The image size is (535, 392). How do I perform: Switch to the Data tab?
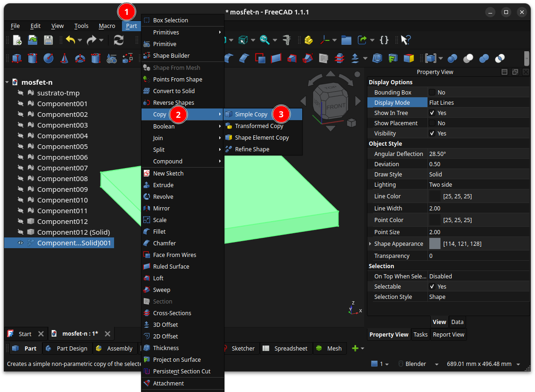[457, 322]
